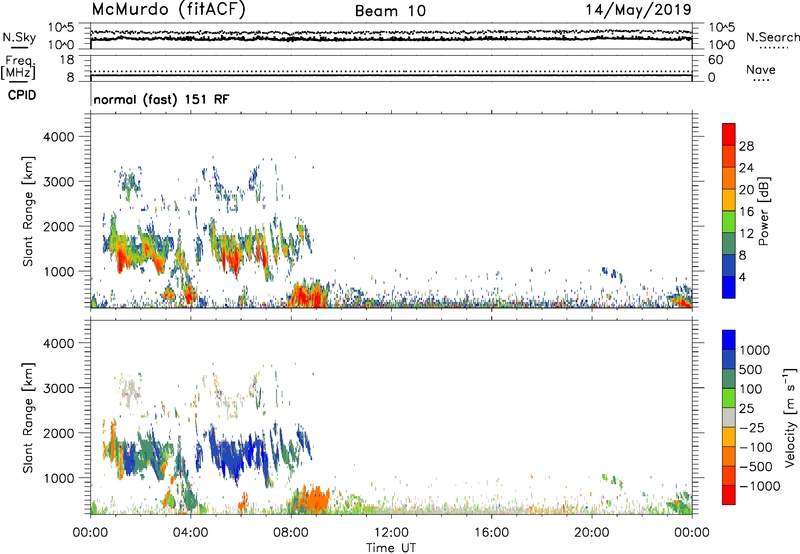The height and width of the screenshot is (554, 800).
Task: Click the Nave legend label
Action: [761, 70]
